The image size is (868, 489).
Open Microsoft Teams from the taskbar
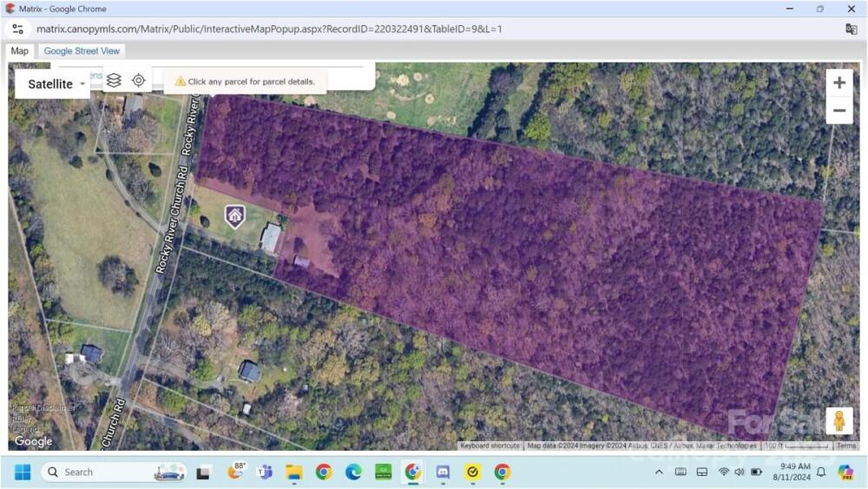pyautogui.click(x=266, y=472)
